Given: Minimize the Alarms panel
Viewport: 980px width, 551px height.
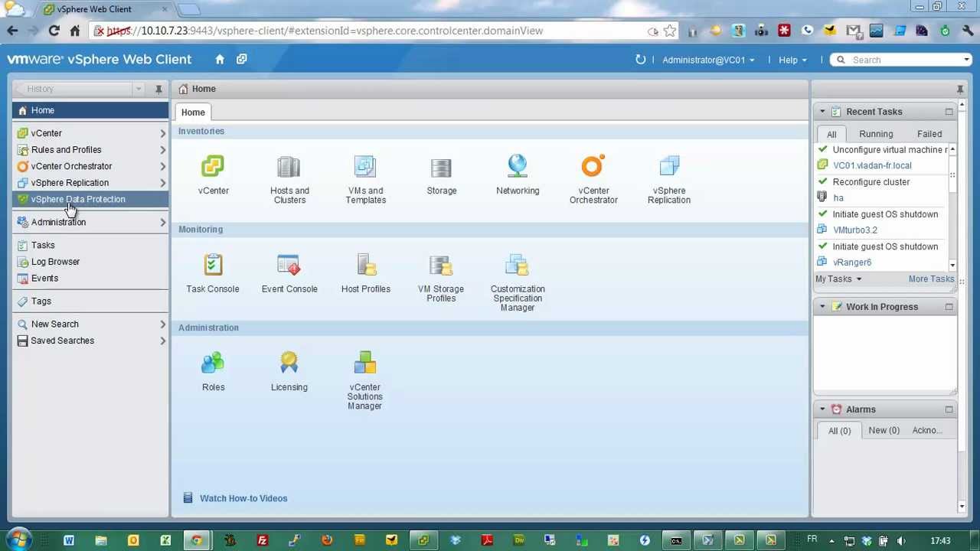Looking at the screenshot, I should point(949,409).
